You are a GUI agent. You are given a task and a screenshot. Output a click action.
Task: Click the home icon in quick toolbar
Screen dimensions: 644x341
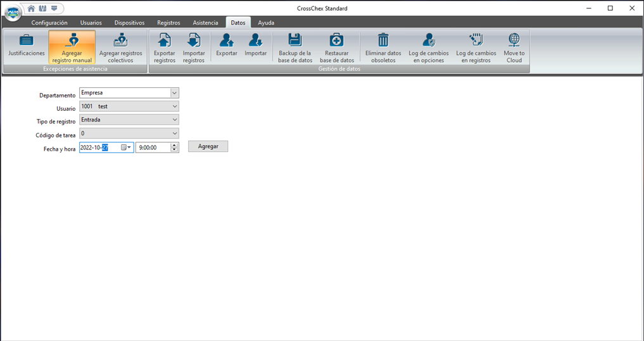[31, 8]
